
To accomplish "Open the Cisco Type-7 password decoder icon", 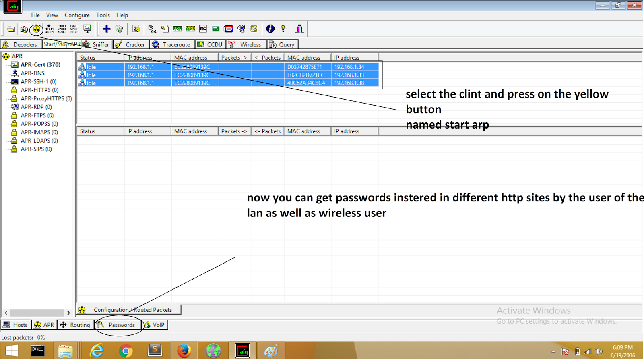I will point(178,29).
